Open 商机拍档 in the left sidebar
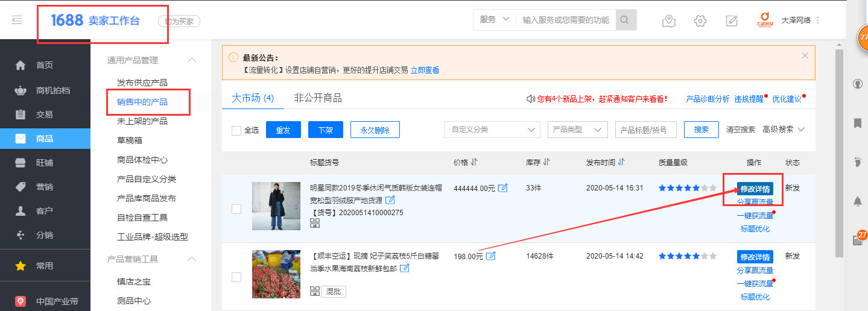The image size is (868, 311). pos(45,90)
